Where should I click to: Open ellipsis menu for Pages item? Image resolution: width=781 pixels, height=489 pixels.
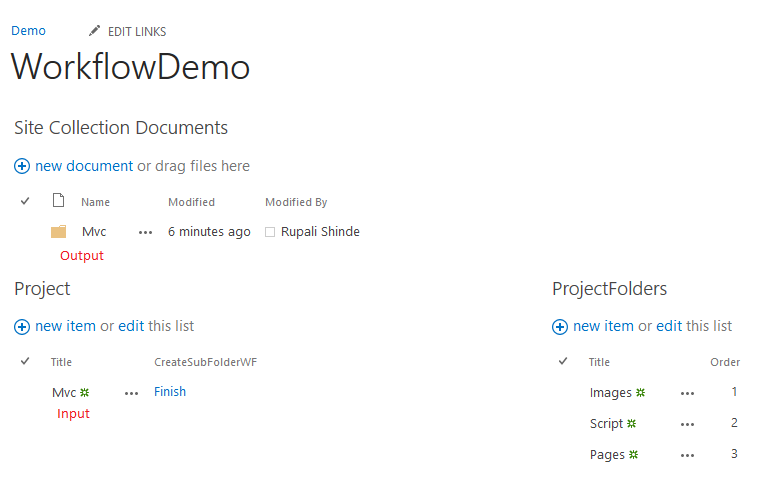click(687, 455)
